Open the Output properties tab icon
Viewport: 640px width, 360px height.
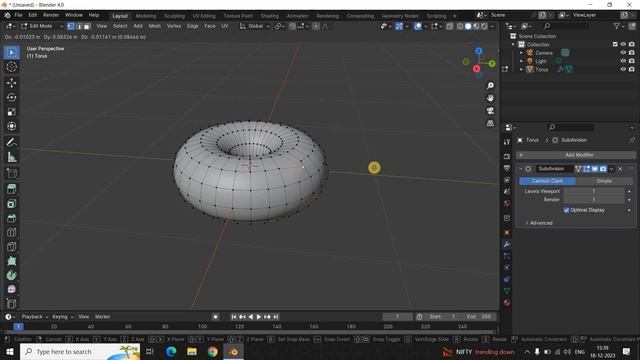(x=507, y=168)
